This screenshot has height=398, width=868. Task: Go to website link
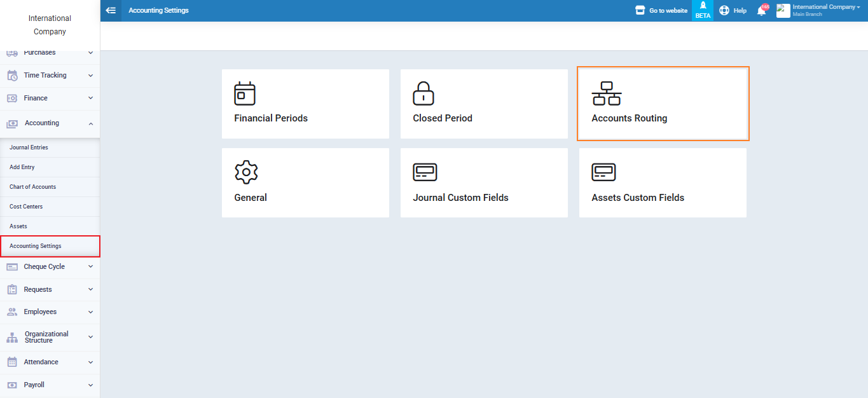(661, 11)
